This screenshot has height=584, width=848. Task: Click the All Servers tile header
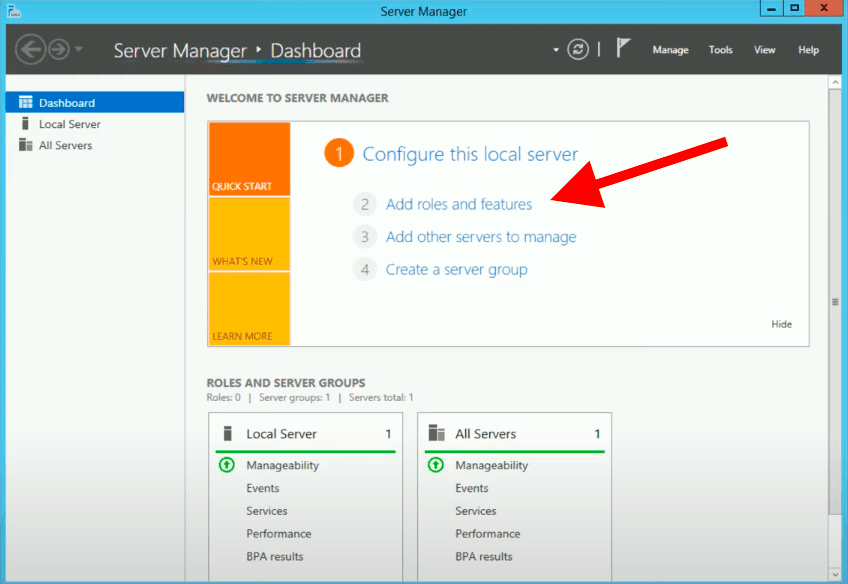[514, 434]
